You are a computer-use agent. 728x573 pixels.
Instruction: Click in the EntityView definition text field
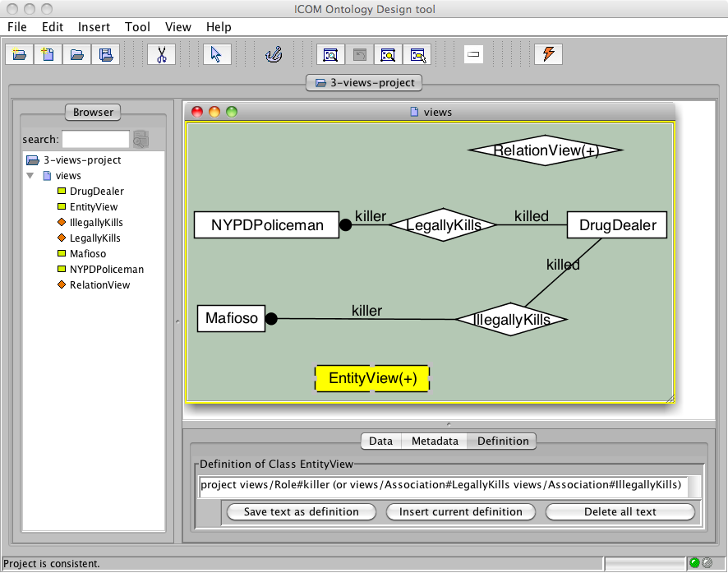(x=444, y=486)
